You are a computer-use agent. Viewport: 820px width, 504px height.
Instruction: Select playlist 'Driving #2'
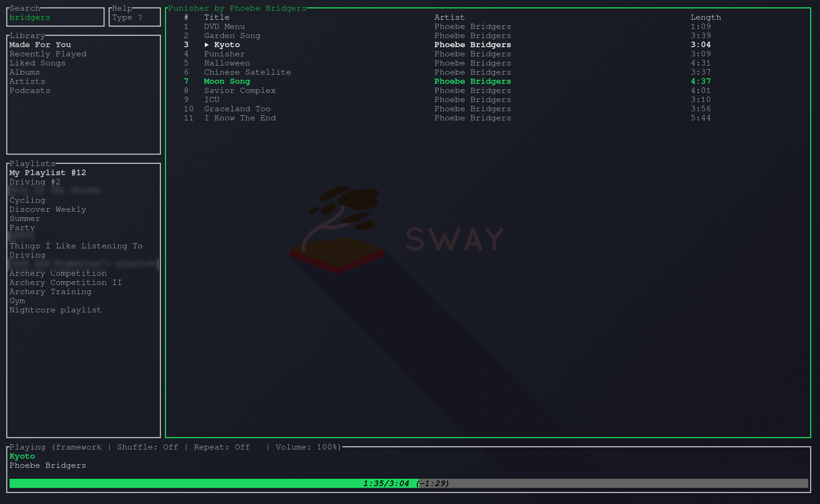[35, 182]
